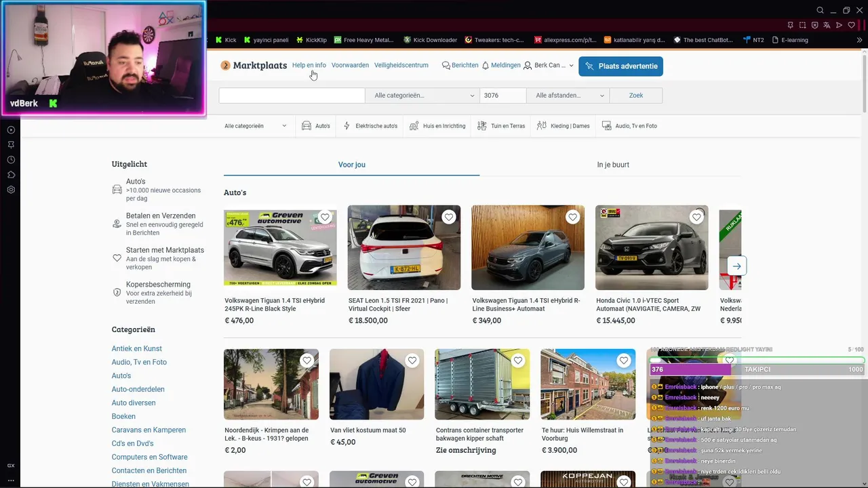This screenshot has width=868, height=488.
Task: Select Huis en Inrichting category
Action: pyautogui.click(x=437, y=126)
